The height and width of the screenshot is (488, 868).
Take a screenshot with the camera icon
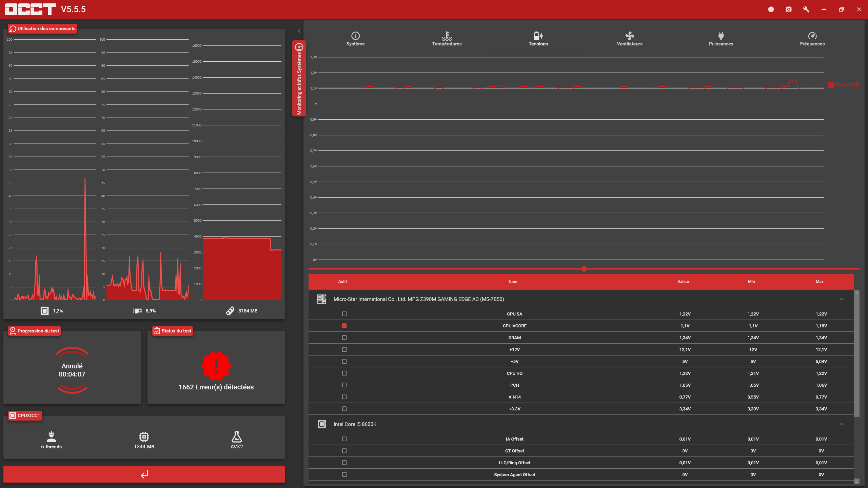[x=789, y=9]
